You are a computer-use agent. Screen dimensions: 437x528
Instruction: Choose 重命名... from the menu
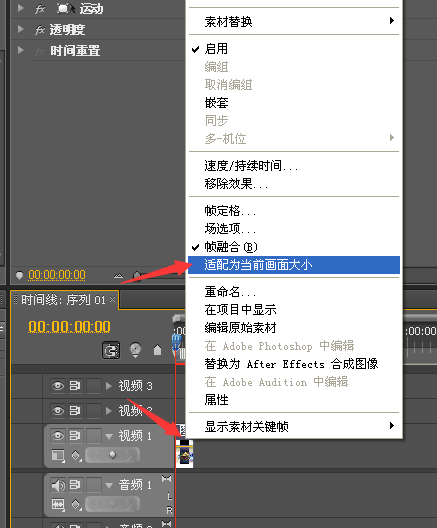click(x=294, y=292)
